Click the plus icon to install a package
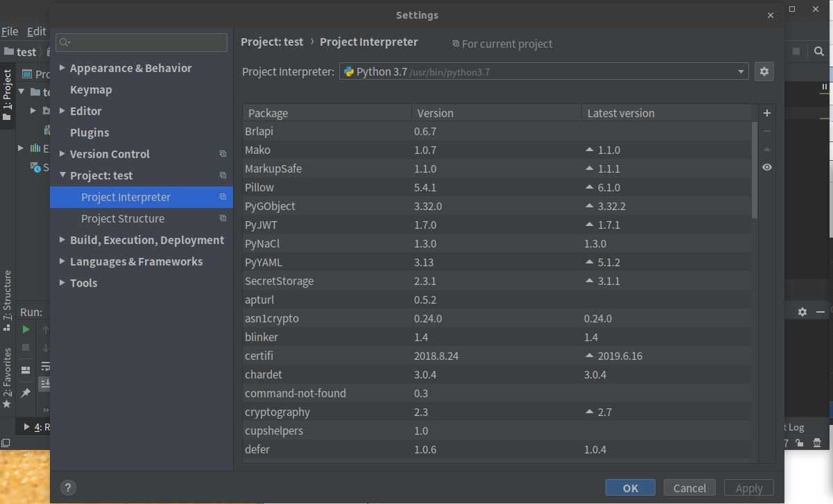Image resolution: width=833 pixels, height=504 pixels. [x=767, y=113]
